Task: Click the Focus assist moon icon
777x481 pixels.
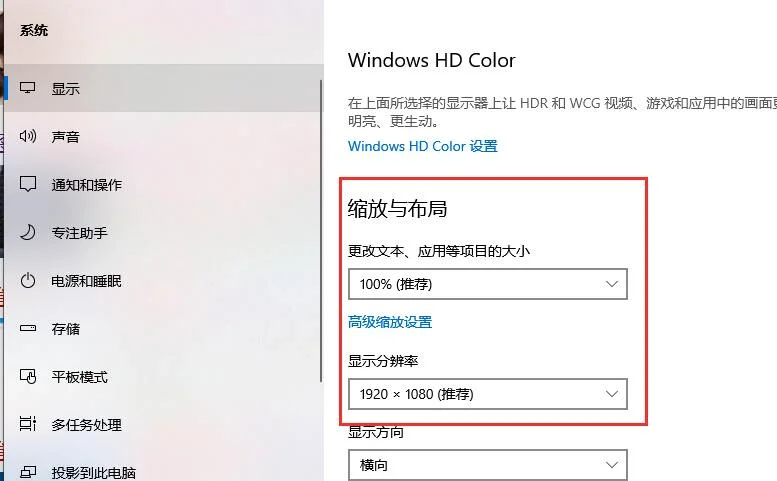Action: coord(27,232)
